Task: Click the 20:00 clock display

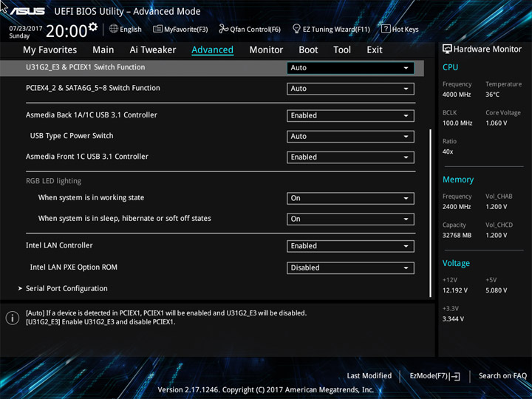Action: point(66,31)
